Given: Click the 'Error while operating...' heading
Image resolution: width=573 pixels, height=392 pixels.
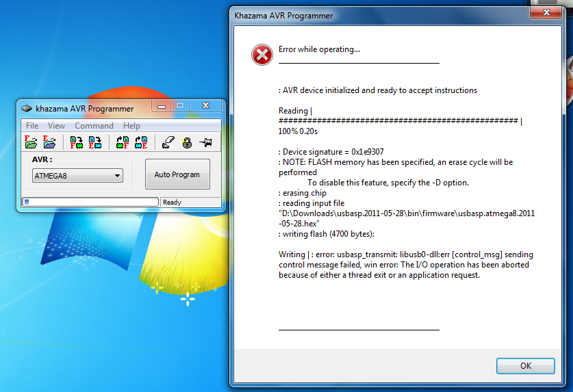Looking at the screenshot, I should [319, 49].
